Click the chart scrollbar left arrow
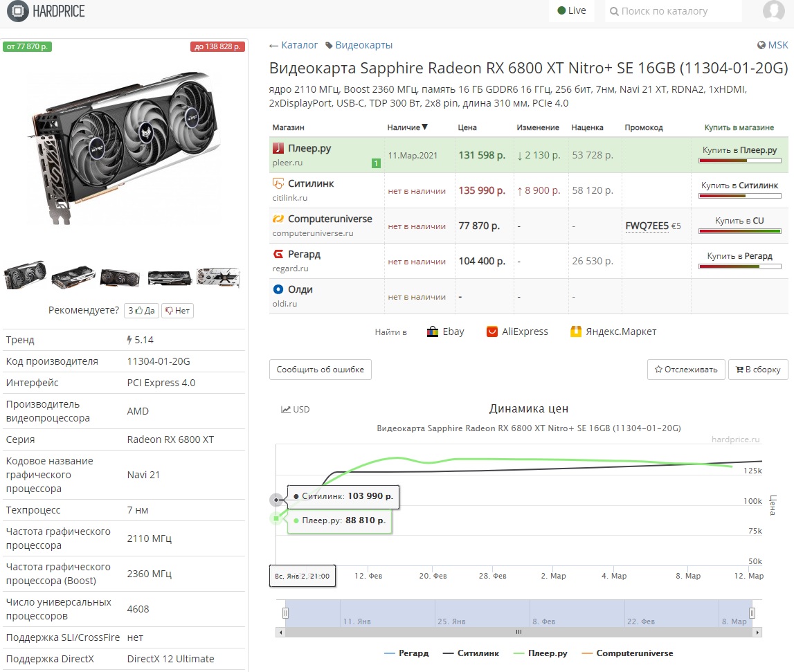Viewport: 794px width, 672px height. click(280, 632)
